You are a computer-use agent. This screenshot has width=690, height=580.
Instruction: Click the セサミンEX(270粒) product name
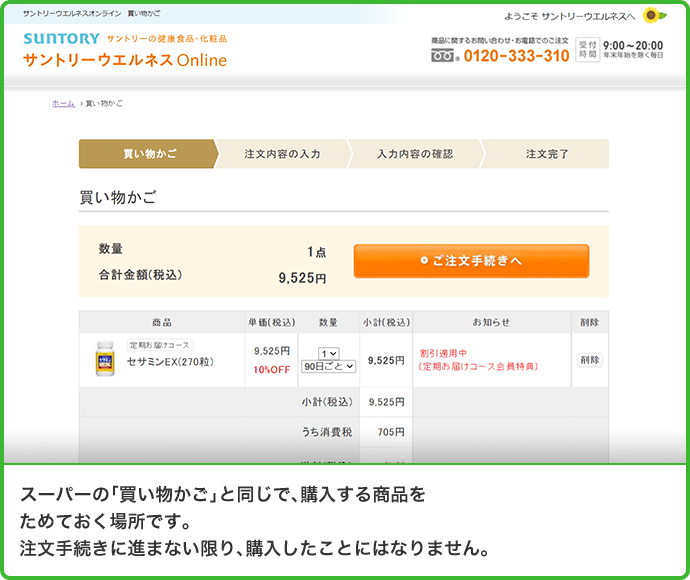pos(170,362)
